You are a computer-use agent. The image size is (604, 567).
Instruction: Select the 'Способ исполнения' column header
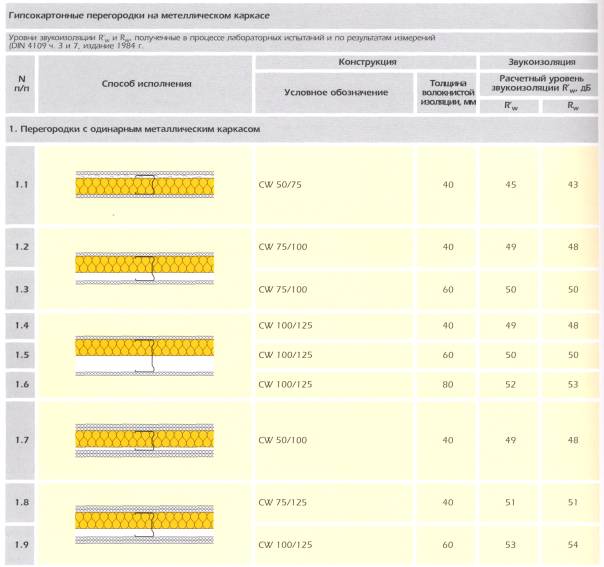coord(146,83)
